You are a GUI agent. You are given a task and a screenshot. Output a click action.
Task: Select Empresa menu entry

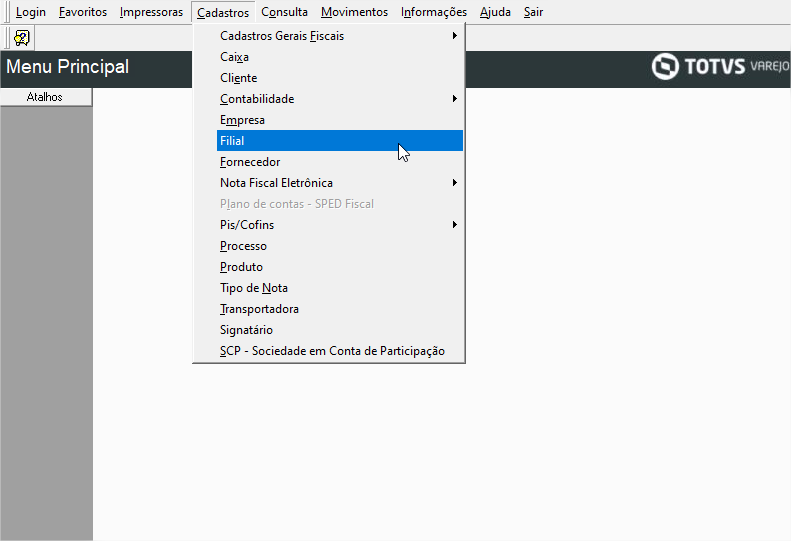(340, 120)
